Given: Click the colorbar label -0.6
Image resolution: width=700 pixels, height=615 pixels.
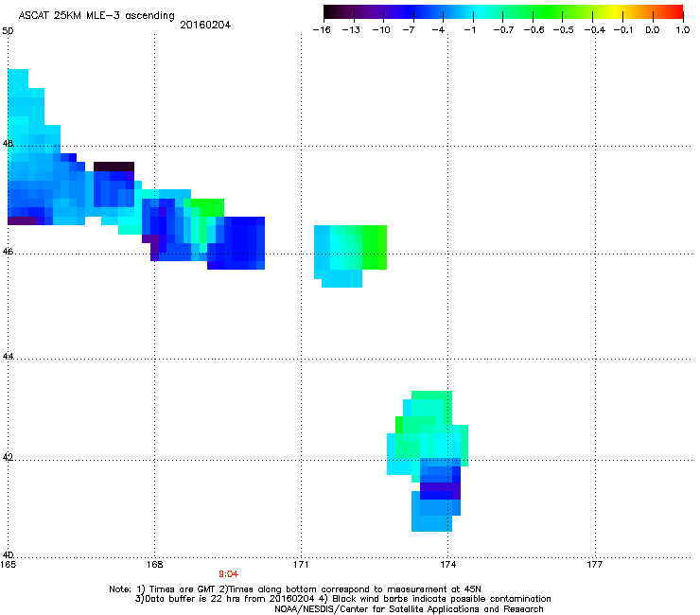Looking at the screenshot, I should coord(534,30).
